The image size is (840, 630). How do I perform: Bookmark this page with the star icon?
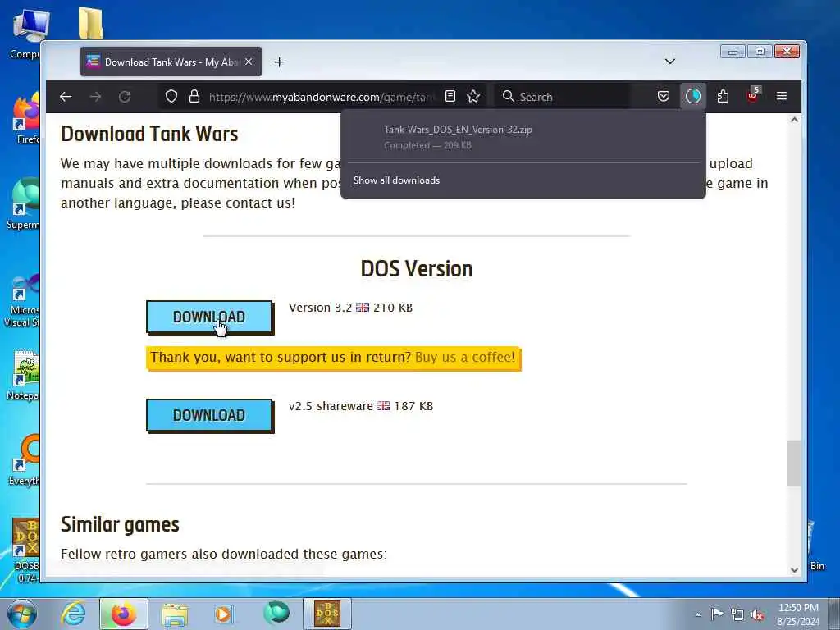pos(473,97)
